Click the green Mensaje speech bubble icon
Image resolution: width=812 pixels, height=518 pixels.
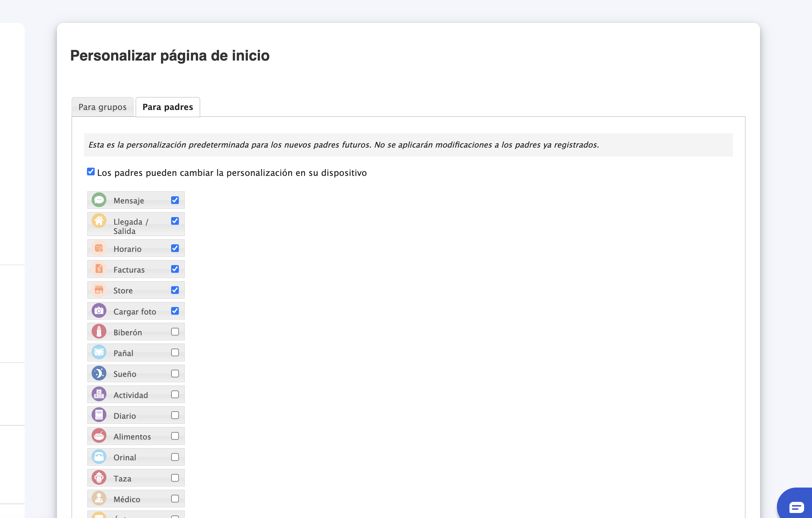click(x=99, y=200)
